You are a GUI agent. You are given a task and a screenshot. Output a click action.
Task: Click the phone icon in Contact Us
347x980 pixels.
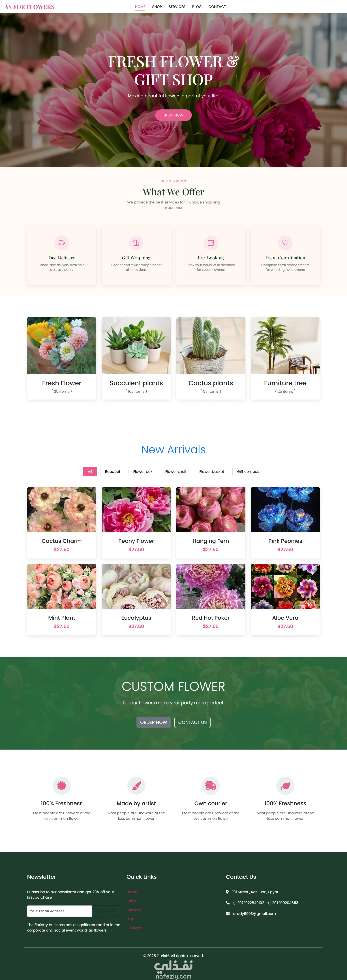coord(228,902)
